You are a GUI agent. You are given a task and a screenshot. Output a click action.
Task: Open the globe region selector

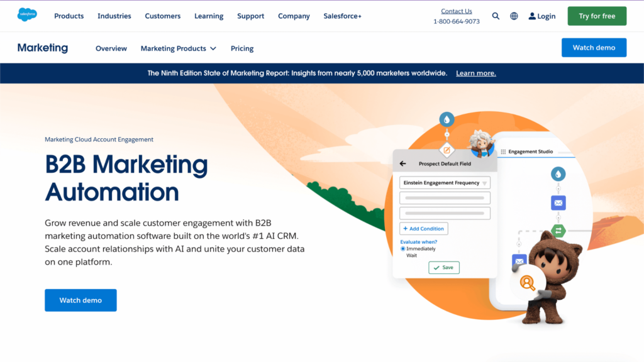pyautogui.click(x=514, y=16)
